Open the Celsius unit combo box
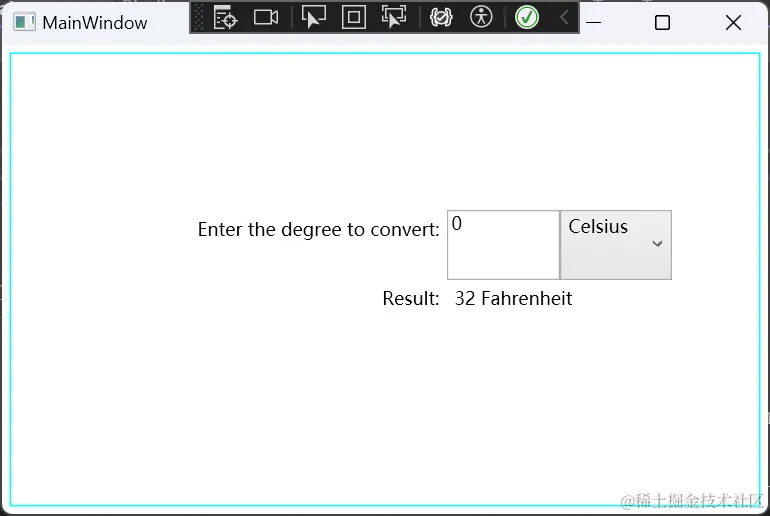 pyautogui.click(x=616, y=245)
